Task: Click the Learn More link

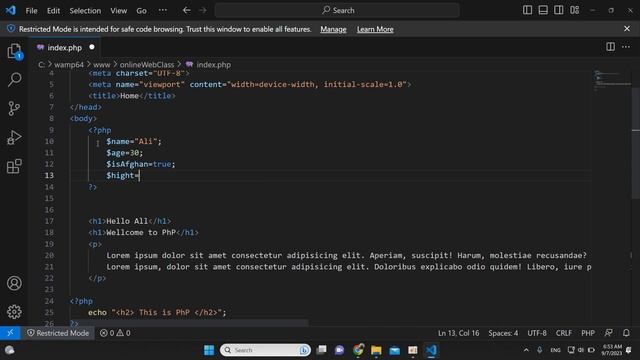Action: 375,29
